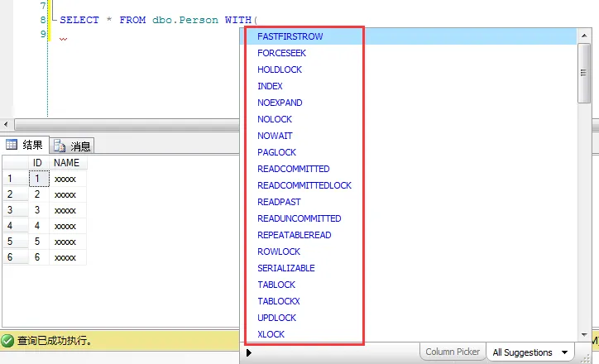Select UPDLOCK hint
Screen dimensions: 599x364
pos(276,318)
